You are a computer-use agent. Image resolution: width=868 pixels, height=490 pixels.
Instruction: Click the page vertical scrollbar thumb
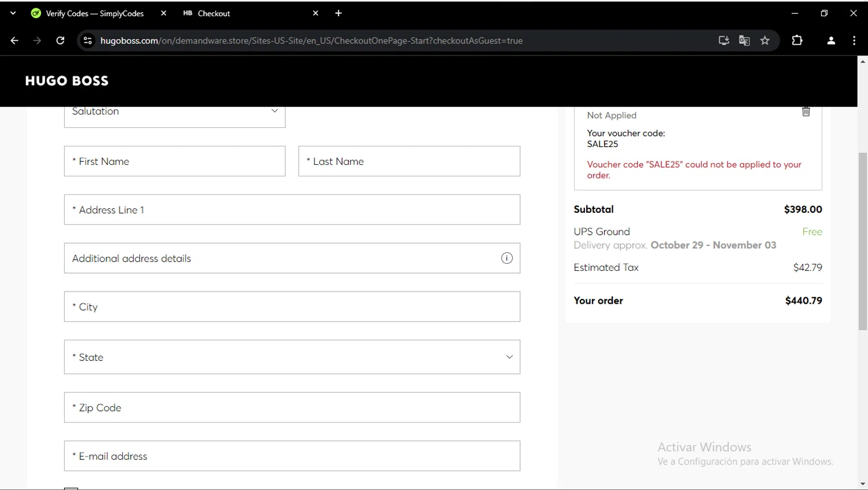pyautogui.click(x=863, y=241)
